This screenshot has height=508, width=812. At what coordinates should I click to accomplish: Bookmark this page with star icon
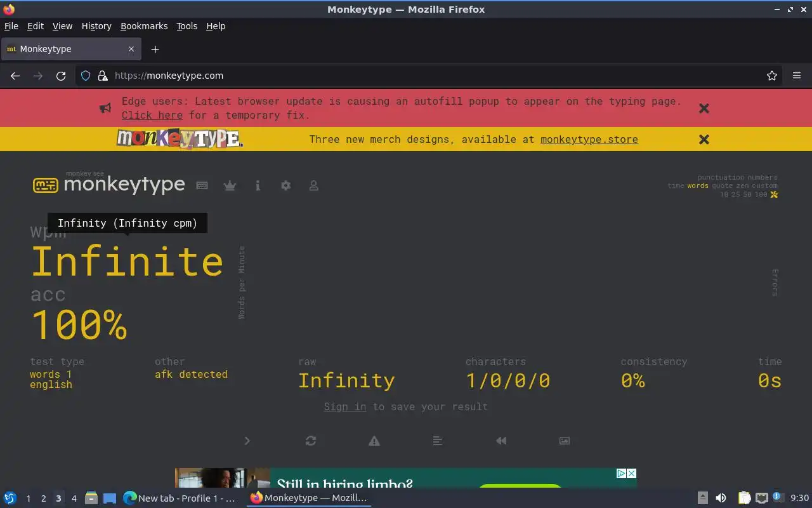pyautogui.click(x=772, y=76)
